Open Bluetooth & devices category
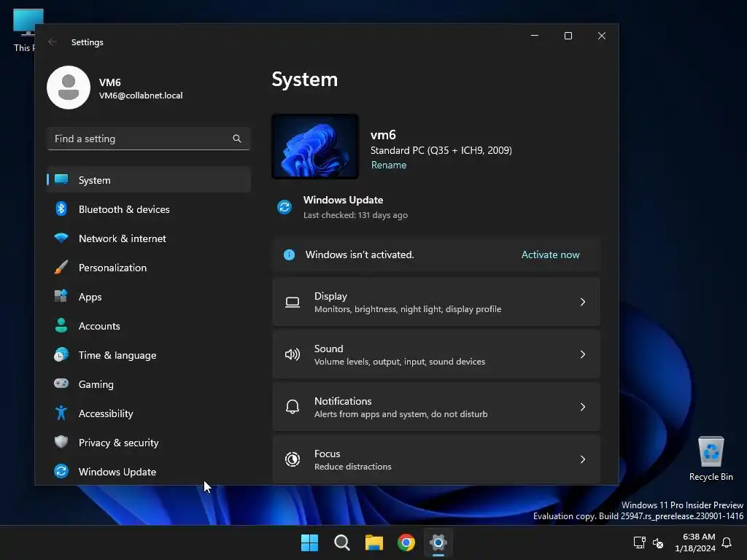 (124, 209)
